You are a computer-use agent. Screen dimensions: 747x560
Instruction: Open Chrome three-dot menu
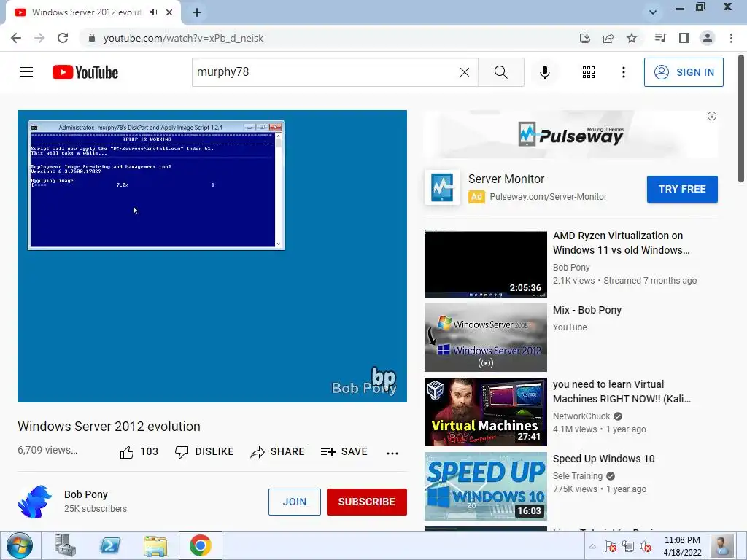[731, 38]
